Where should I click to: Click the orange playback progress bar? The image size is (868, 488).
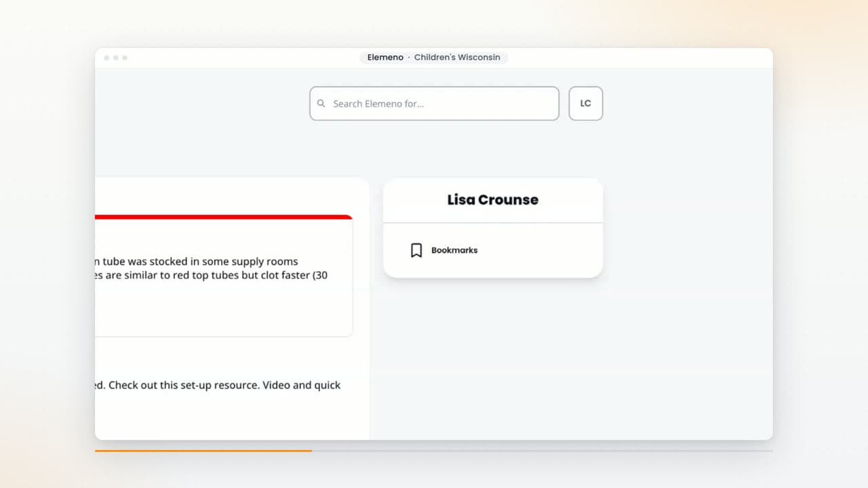(x=203, y=451)
